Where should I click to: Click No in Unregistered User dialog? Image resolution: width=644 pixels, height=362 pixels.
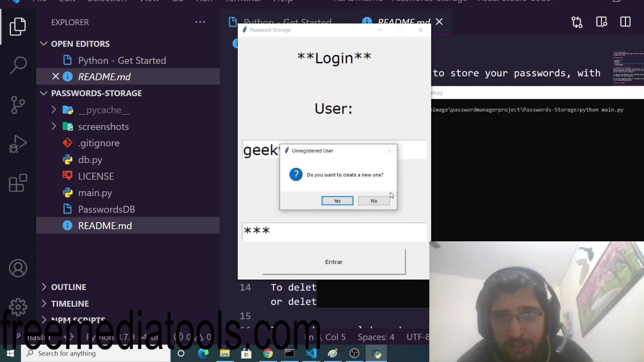374,201
